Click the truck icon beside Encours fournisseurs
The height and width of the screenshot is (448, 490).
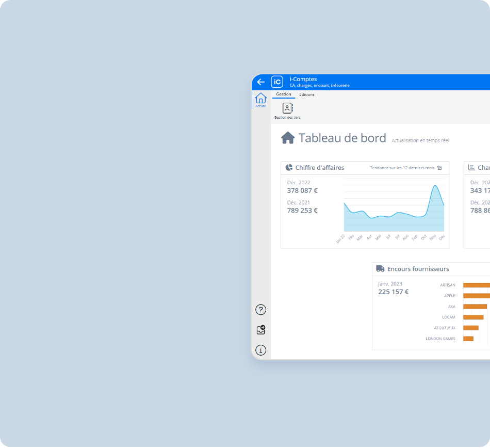click(380, 269)
